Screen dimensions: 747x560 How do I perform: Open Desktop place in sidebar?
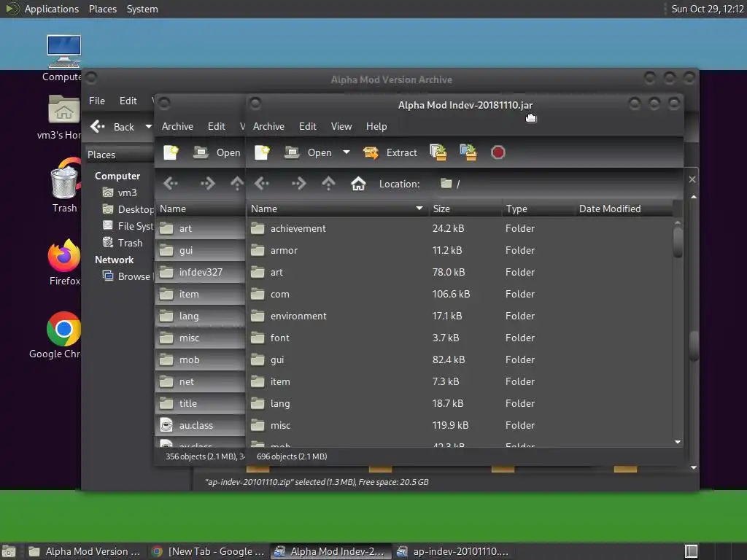pos(128,209)
